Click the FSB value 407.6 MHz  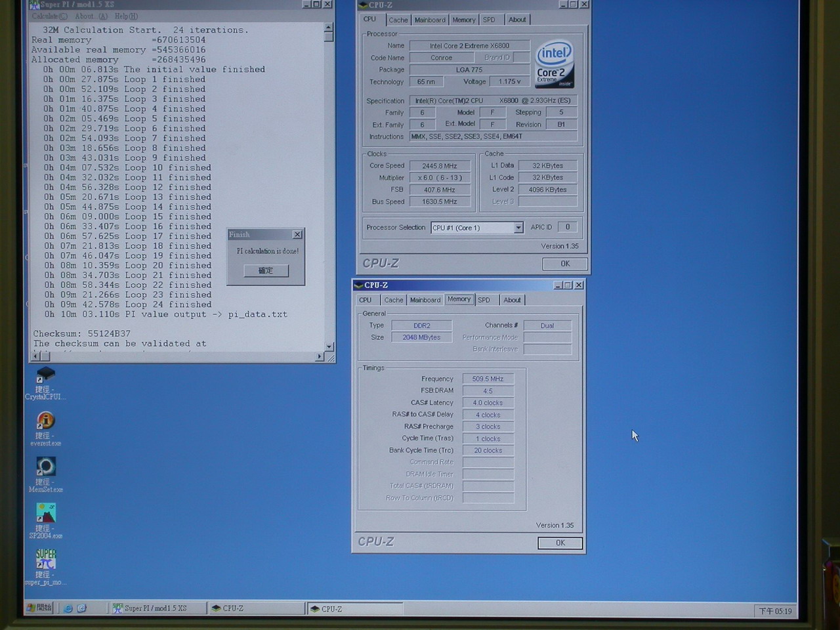tap(440, 190)
